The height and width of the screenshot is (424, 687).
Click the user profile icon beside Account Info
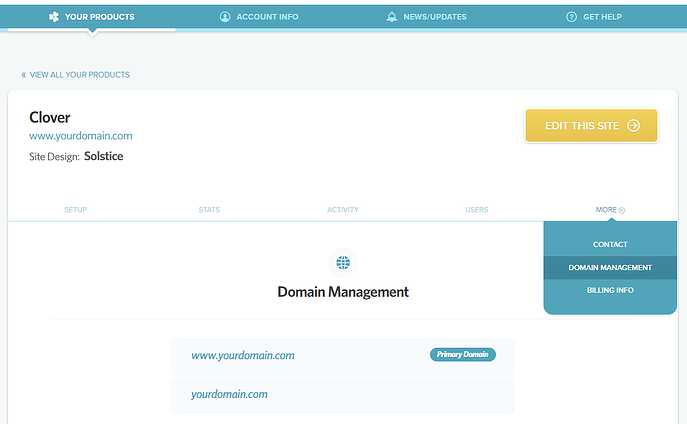[225, 17]
